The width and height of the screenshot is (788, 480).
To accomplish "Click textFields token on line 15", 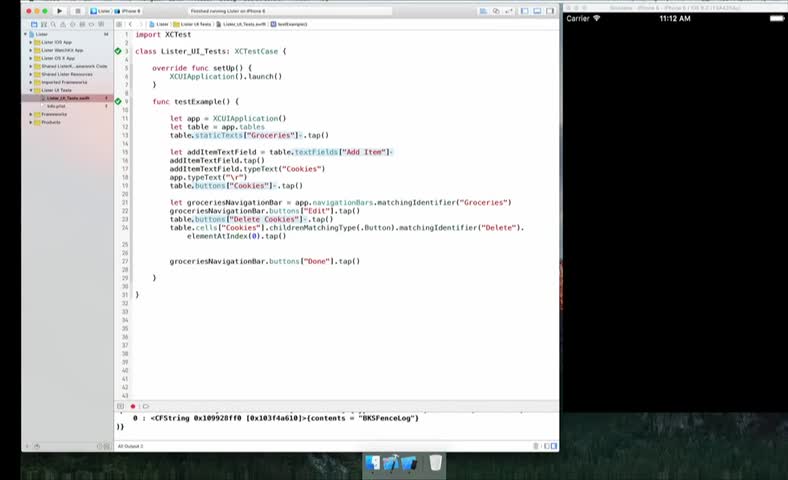I will pos(316,152).
